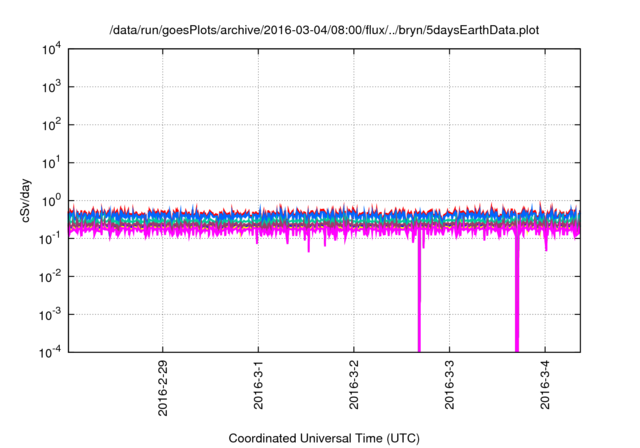640x448 pixels.
Task: Click the 2016-3-1 date tick label
Action: coord(258,385)
